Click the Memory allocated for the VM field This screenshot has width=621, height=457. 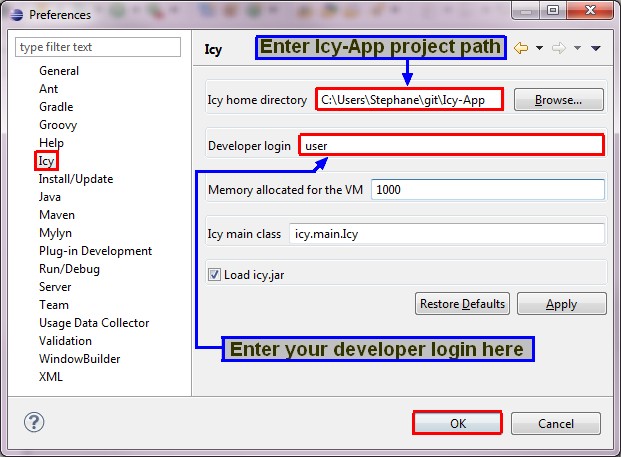coord(488,189)
